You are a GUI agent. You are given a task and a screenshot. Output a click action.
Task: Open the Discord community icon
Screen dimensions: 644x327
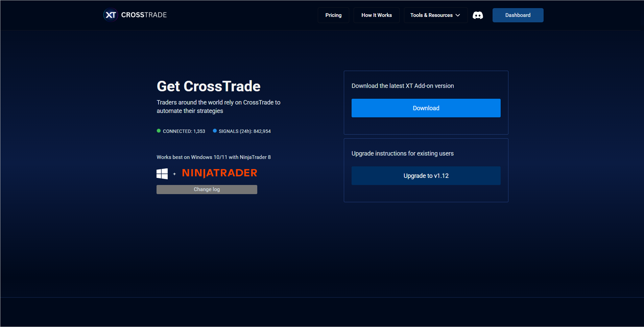[478, 15]
